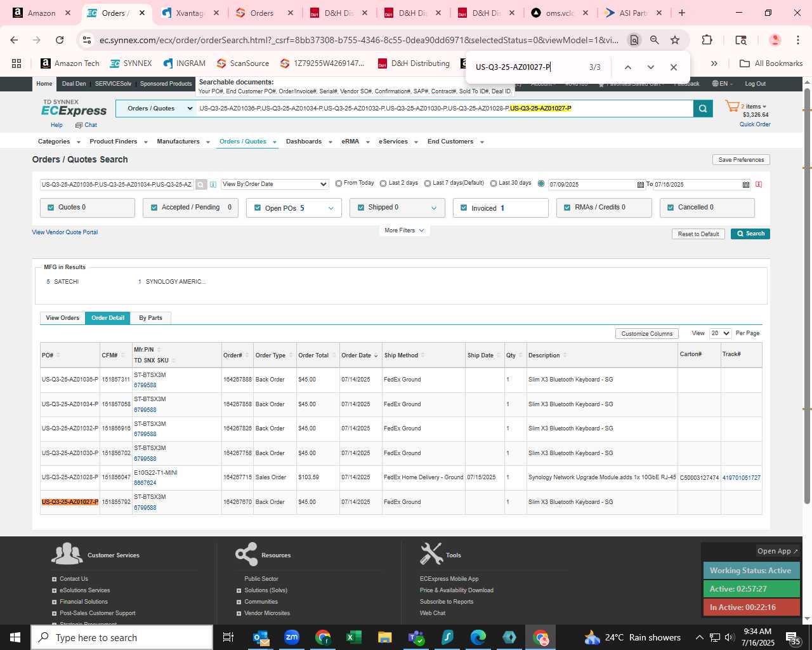The width and height of the screenshot is (812, 650).
Task: Click the ECExpress search magnifier button
Action: pyautogui.click(x=703, y=109)
